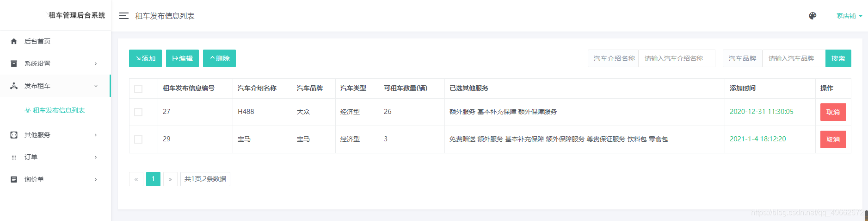The height and width of the screenshot is (221, 868).
Task: Click 取消 for record 29 宝马
Action: (833, 139)
